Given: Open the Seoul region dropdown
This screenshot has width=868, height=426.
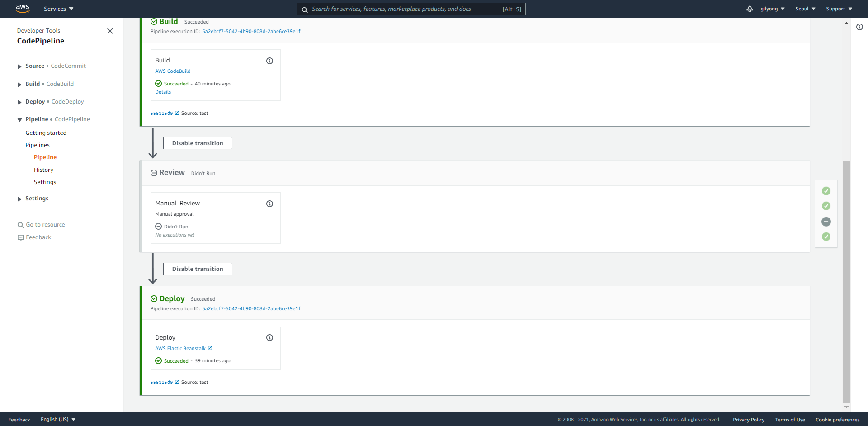Looking at the screenshot, I should click(x=805, y=9).
